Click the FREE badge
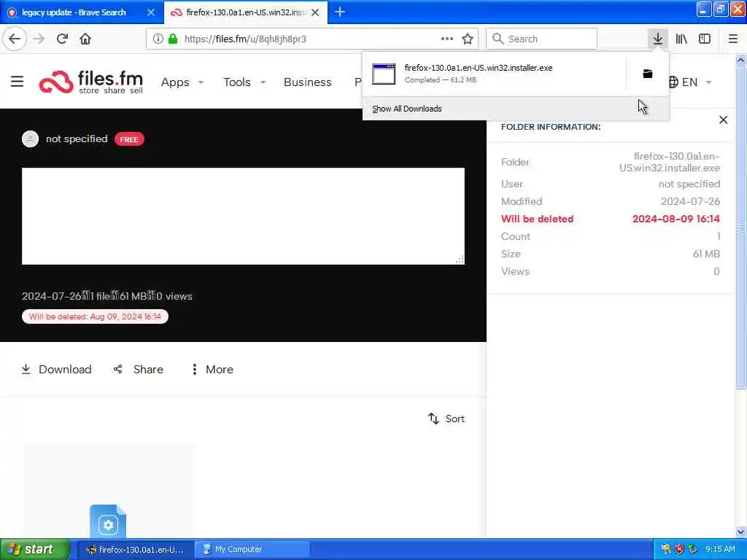The width and height of the screenshot is (747, 560). (x=129, y=139)
